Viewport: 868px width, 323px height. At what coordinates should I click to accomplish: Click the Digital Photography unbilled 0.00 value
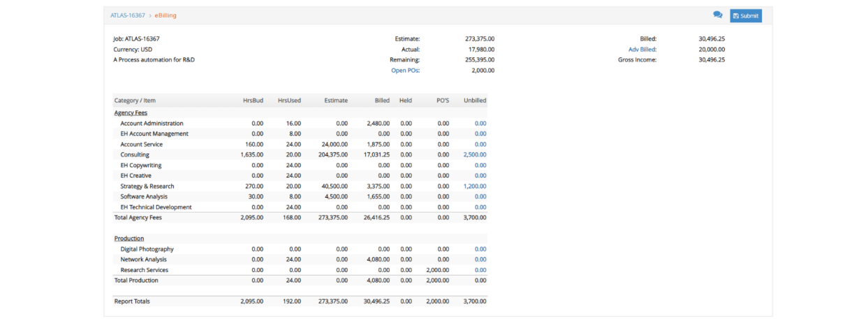coord(480,249)
